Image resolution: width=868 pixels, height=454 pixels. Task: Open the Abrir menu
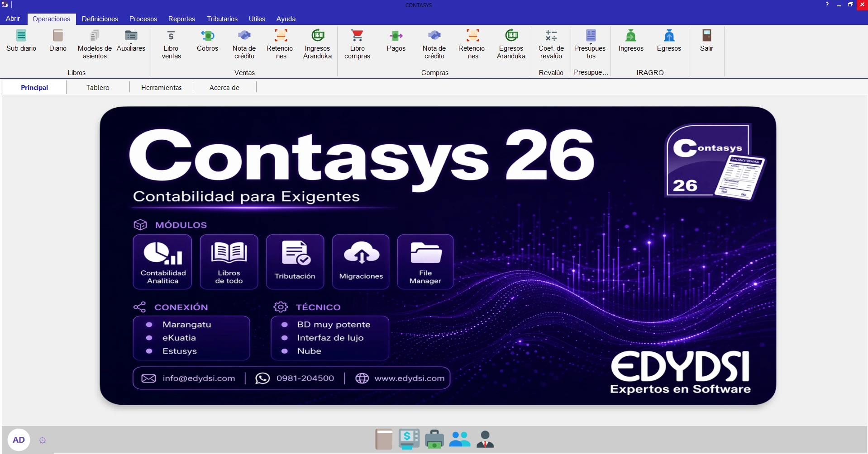pos(13,19)
